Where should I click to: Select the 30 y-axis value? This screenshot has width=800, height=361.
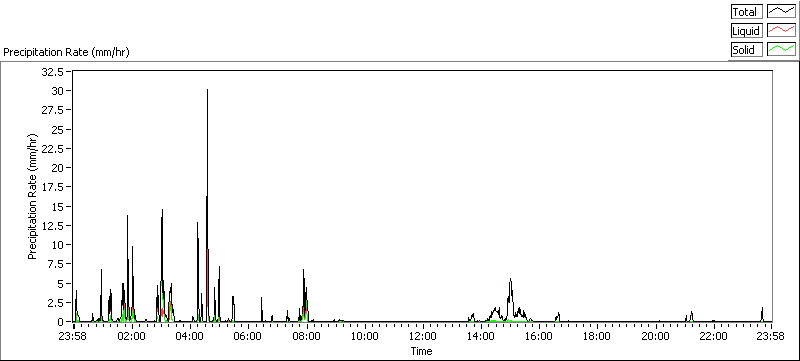[58, 91]
